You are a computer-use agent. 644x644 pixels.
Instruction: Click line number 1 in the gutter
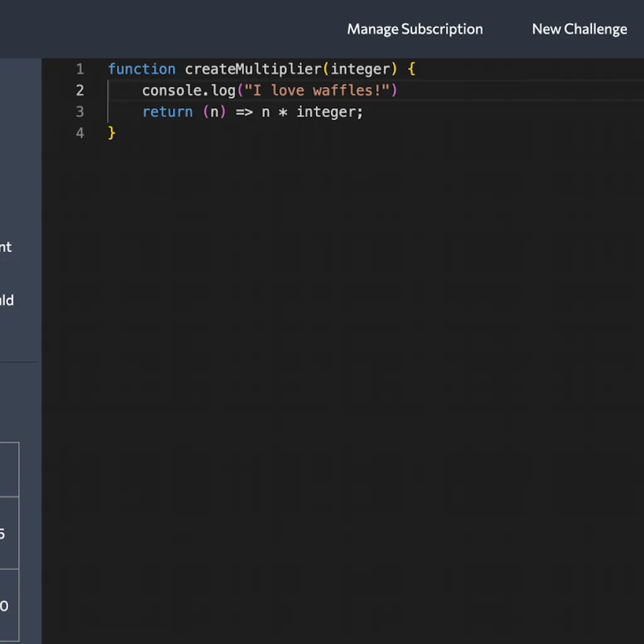[80, 69]
